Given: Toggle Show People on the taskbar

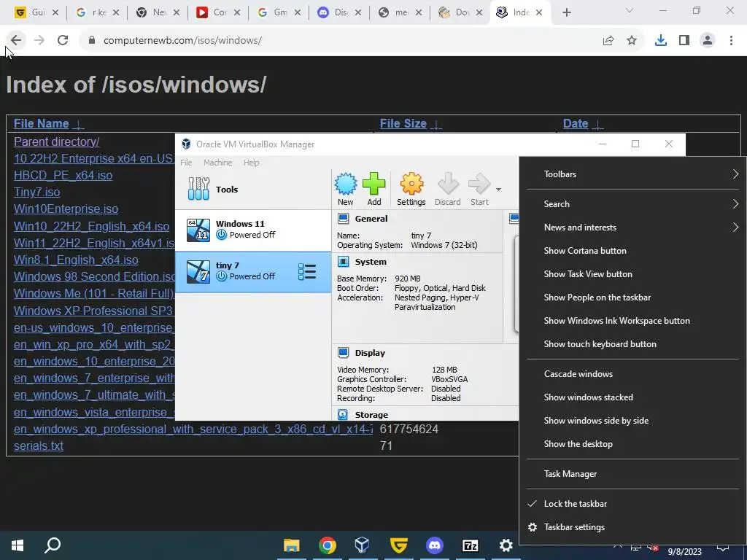Looking at the screenshot, I should point(632,297).
